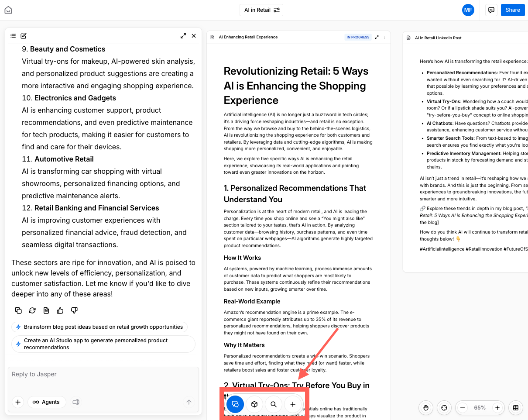Screen dimensions: 528x420
Task: Zoom in the canvas with the plus button
Action: [x=497, y=408]
